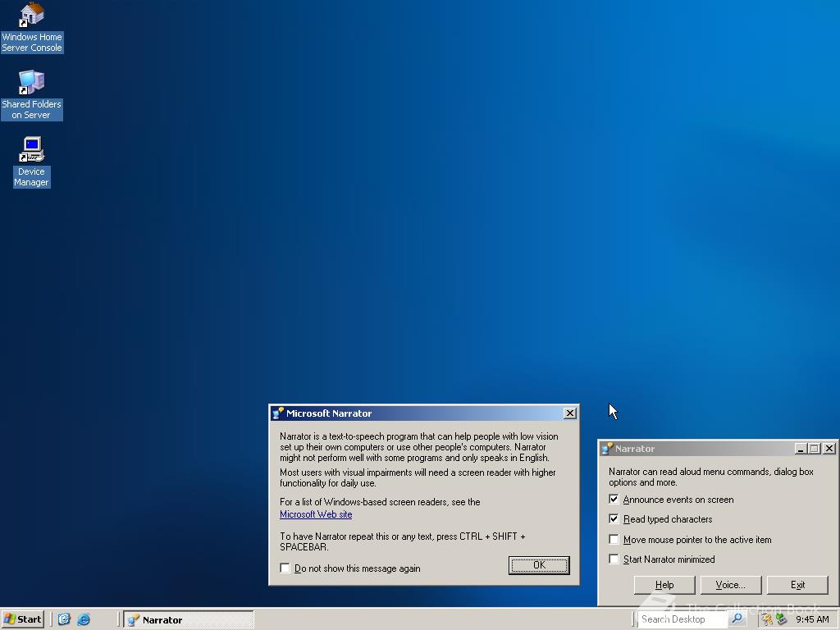This screenshot has width=840, height=630.
Task: Open Narrator Help button
Action: pos(664,585)
